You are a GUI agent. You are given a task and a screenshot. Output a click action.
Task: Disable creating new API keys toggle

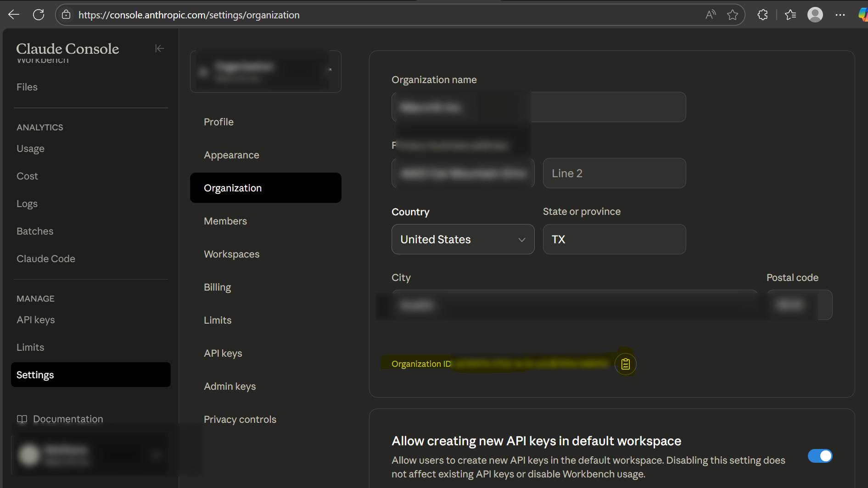(820, 456)
